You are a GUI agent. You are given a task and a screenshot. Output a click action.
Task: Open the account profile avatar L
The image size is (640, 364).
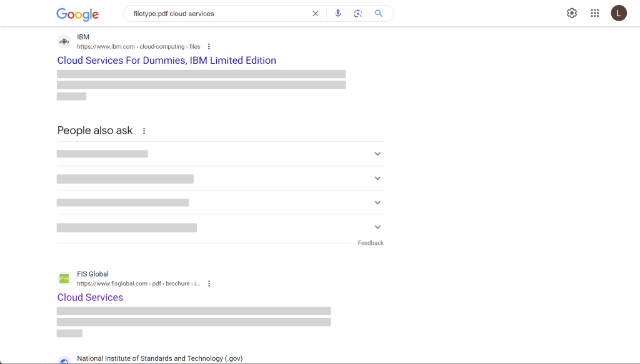pos(619,13)
